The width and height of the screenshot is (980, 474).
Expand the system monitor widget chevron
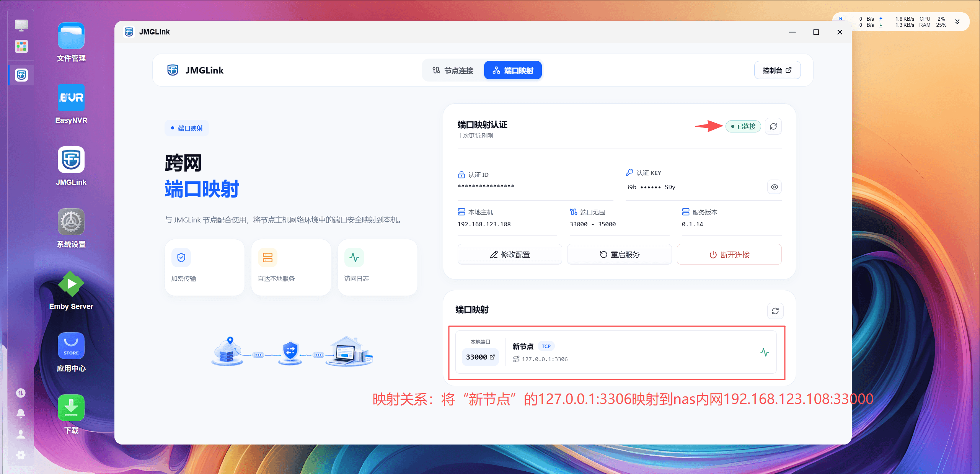(x=957, y=22)
